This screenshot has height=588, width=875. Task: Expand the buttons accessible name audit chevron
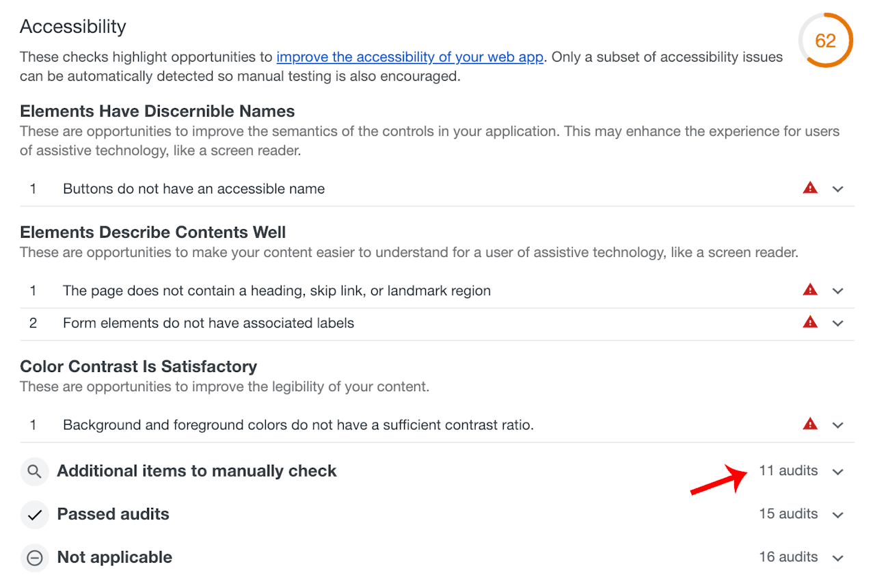click(838, 189)
